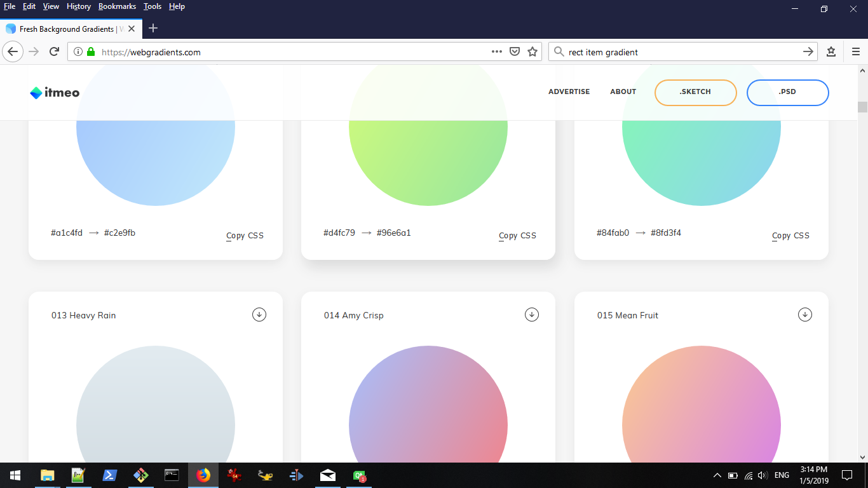868x488 pixels.
Task: Bookmark this page with the star icon
Action: pos(532,52)
